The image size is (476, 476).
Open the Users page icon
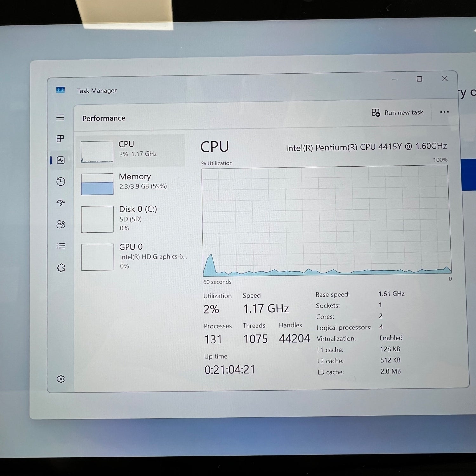pyautogui.click(x=61, y=224)
